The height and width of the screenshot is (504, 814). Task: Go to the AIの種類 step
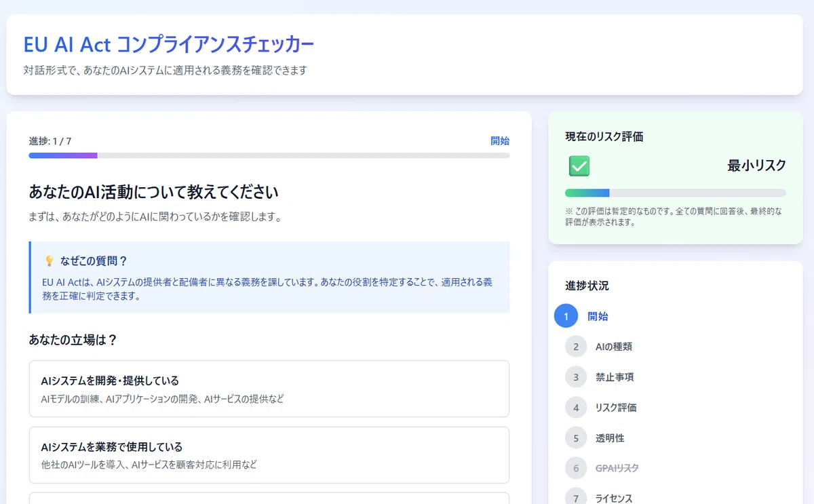pos(614,347)
